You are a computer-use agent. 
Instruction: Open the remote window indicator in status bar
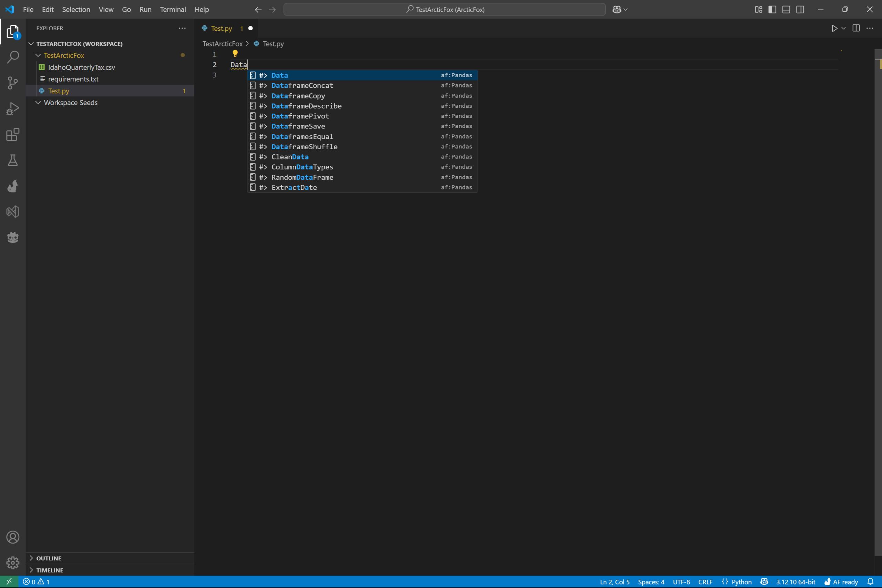coord(9,582)
